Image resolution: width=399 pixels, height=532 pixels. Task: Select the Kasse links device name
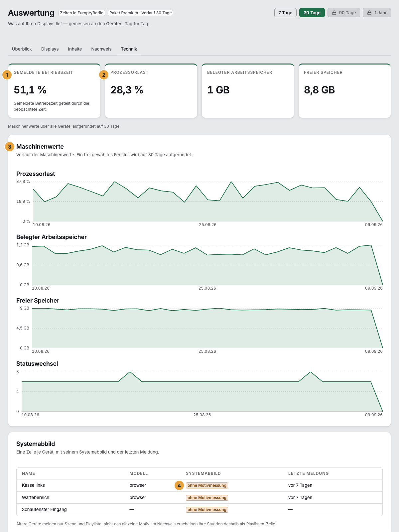point(33,485)
